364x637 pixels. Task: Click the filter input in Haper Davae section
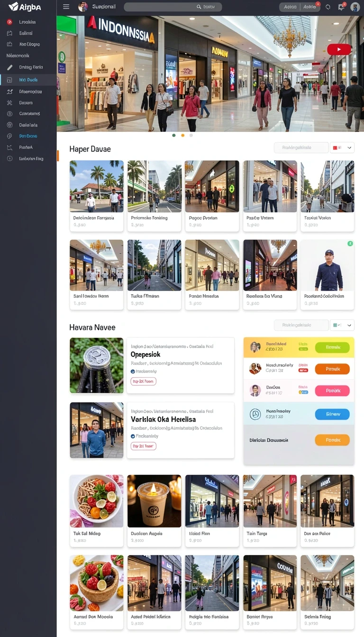point(301,148)
